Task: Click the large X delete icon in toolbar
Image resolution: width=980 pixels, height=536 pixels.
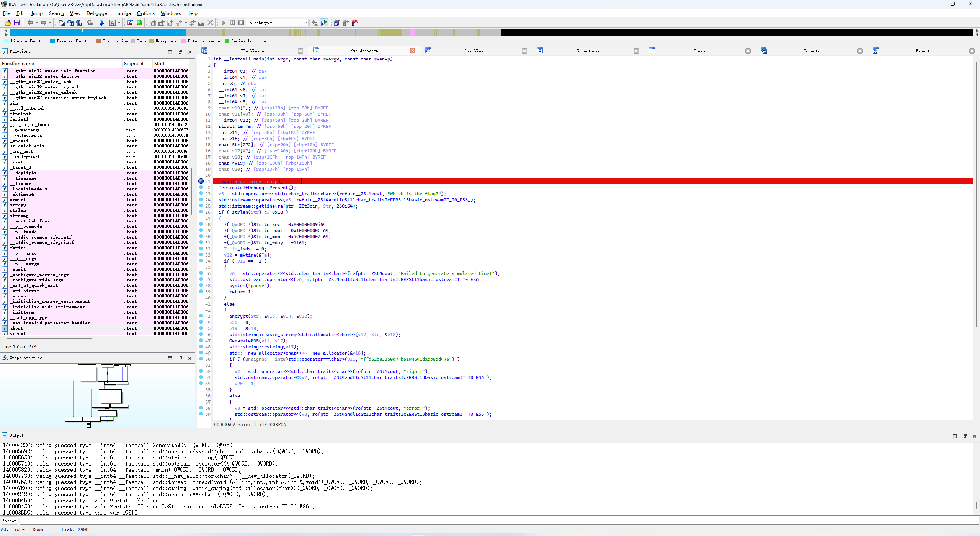Action: click(210, 23)
